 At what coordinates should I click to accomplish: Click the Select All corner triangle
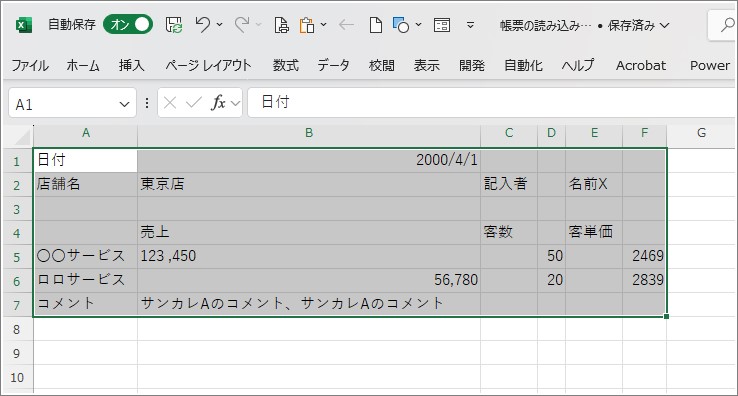22,137
